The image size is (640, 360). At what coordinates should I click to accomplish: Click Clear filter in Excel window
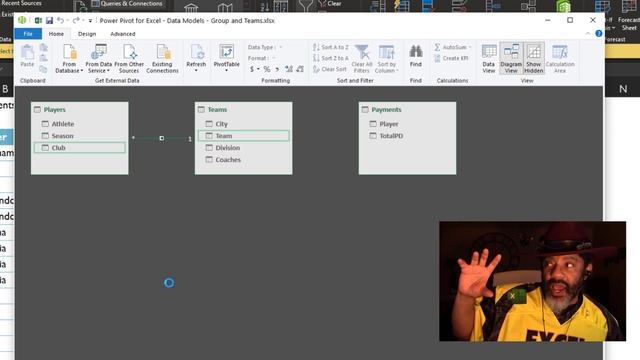click(331, 4)
